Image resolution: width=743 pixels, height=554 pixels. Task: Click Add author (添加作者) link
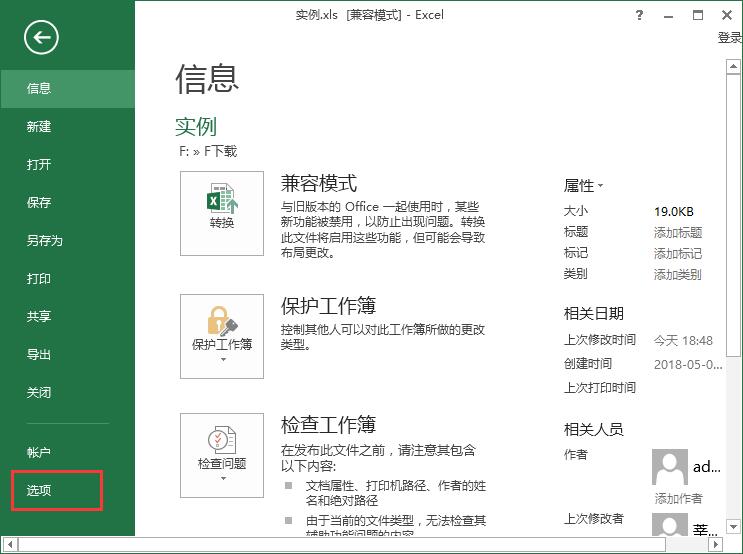click(677, 498)
